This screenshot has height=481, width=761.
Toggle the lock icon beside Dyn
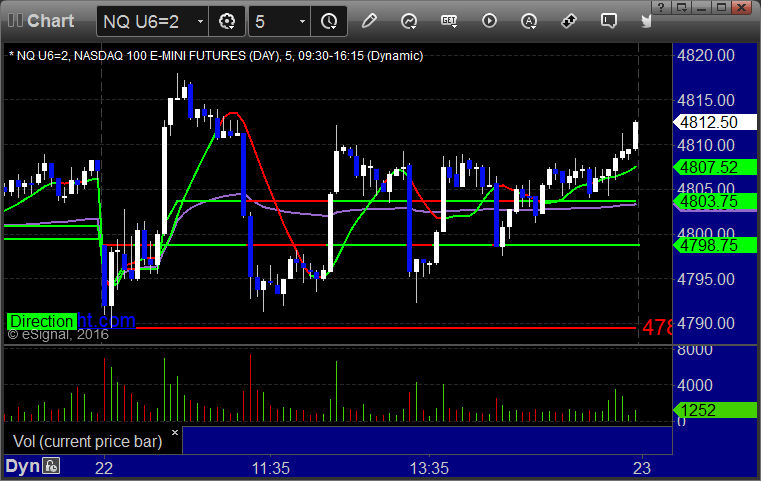tap(51, 466)
